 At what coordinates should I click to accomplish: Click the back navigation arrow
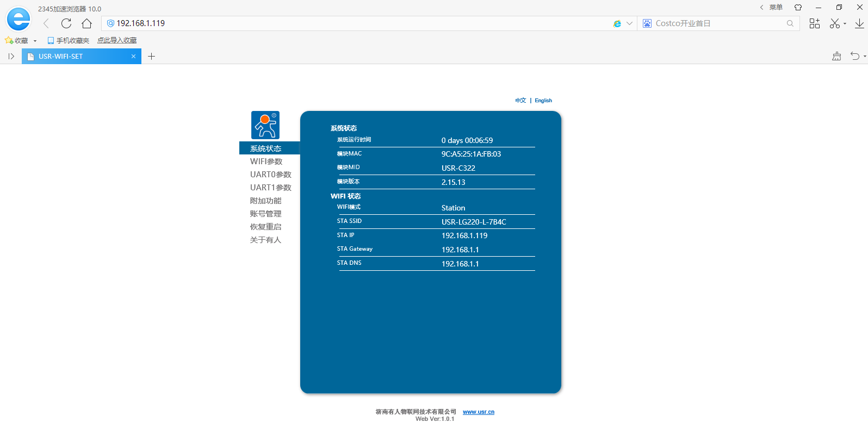(x=46, y=23)
